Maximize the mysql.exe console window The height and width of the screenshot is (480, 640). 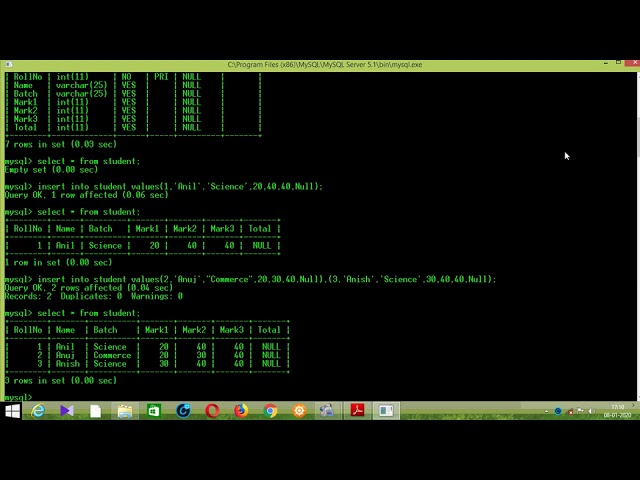tap(618, 62)
